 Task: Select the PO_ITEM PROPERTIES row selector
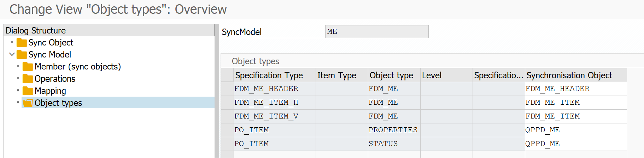click(227, 130)
